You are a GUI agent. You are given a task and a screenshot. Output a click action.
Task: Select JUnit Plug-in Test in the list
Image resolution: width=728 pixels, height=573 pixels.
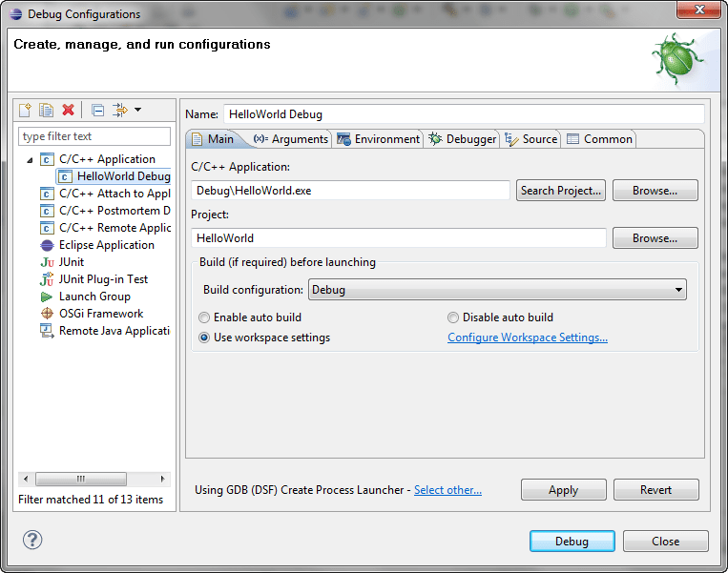pyautogui.click(x=103, y=279)
